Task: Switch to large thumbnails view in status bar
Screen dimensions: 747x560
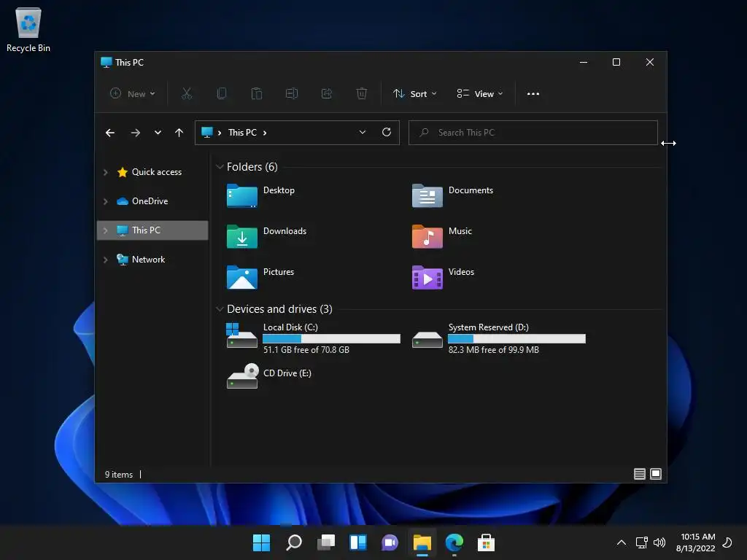Action: coord(656,474)
